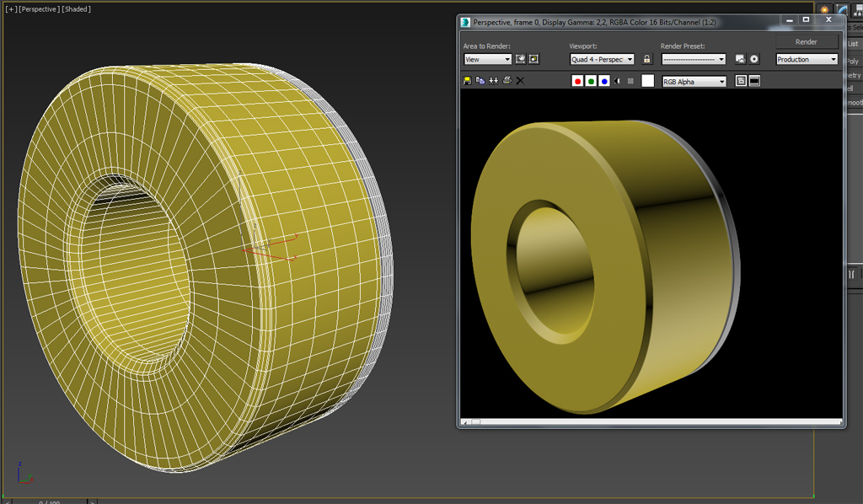
Task: Print the rendered image
Action: [x=507, y=81]
